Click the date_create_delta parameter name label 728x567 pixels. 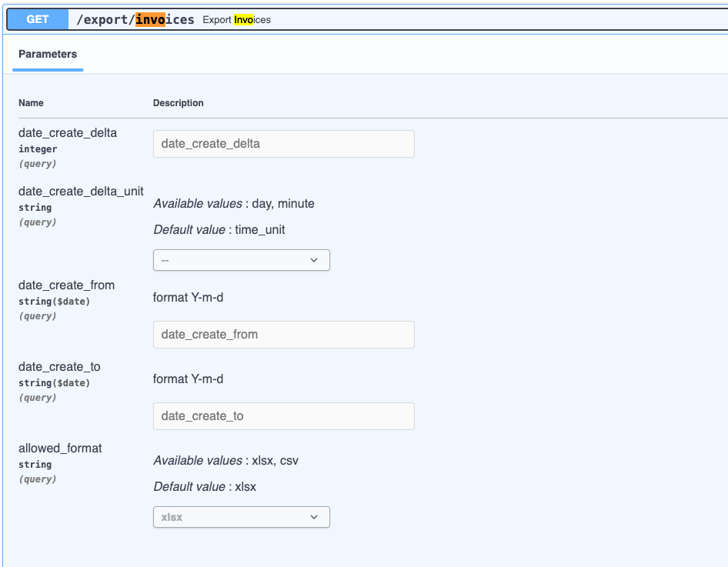[x=68, y=132]
